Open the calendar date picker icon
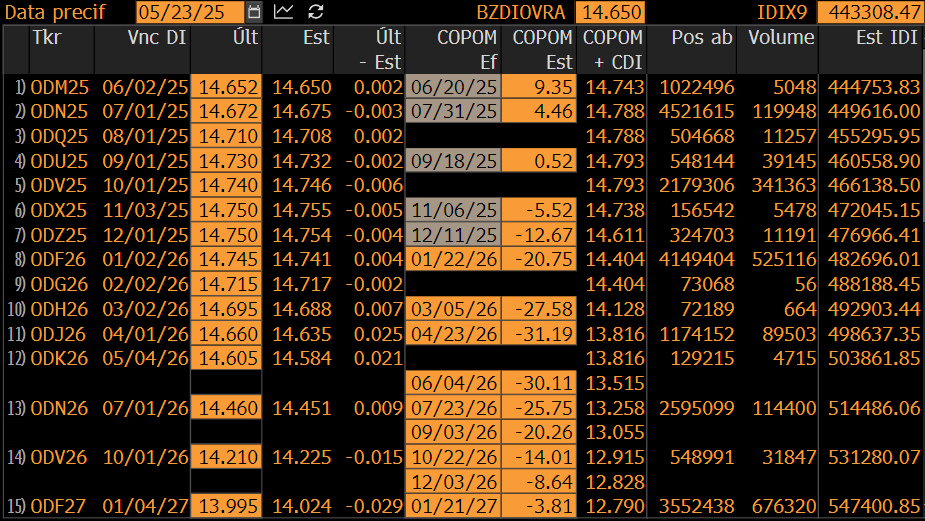The image size is (925, 521). [254, 12]
